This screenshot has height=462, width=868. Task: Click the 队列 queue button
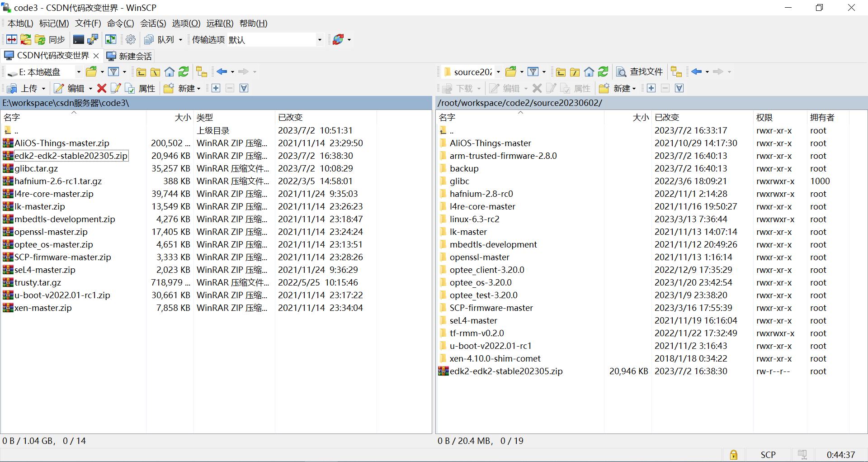coord(159,40)
